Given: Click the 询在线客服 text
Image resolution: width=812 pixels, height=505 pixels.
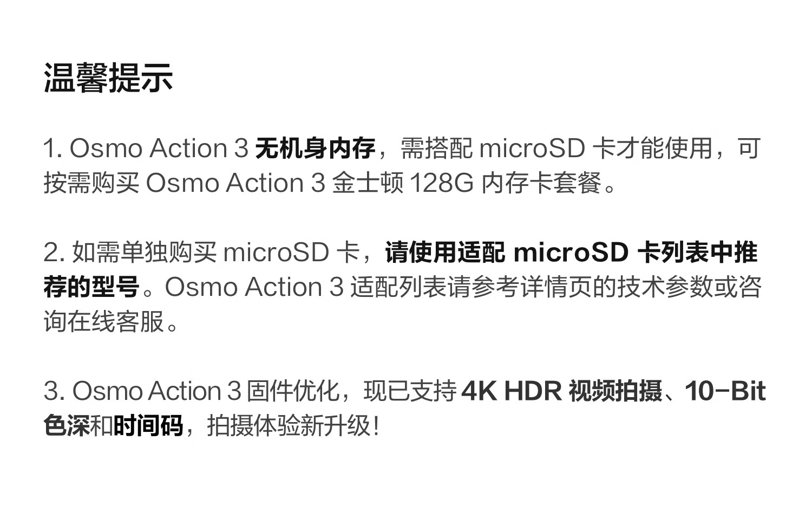Looking at the screenshot, I should (x=104, y=322).
